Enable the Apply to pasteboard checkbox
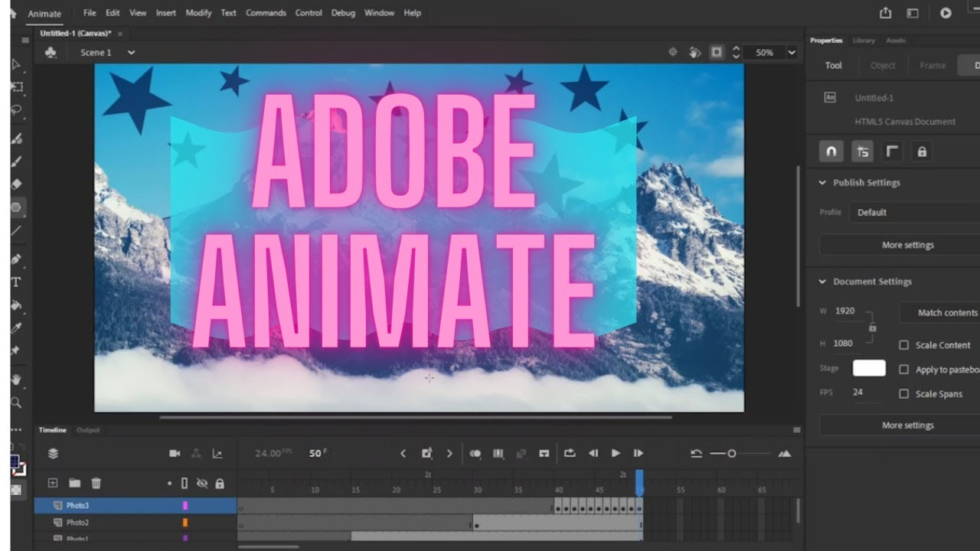Image resolution: width=980 pixels, height=551 pixels. click(x=903, y=370)
